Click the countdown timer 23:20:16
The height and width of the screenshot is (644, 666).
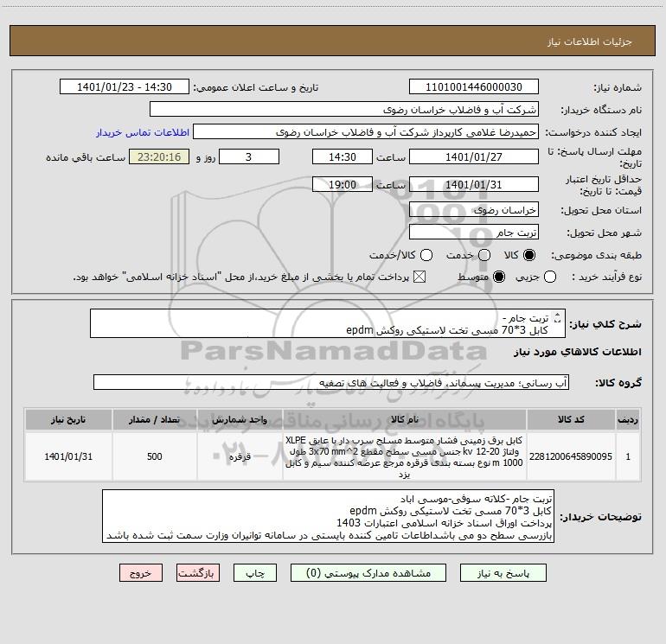[159, 156]
